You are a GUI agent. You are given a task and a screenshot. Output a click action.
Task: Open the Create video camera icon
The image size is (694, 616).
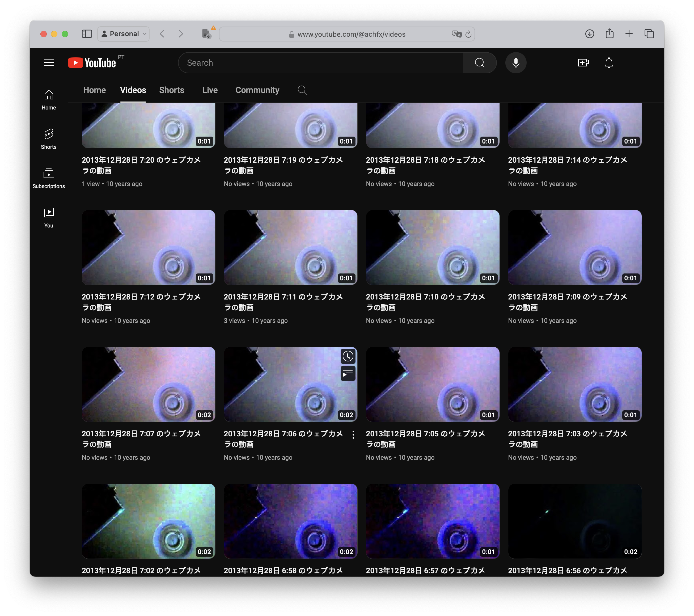(x=583, y=62)
